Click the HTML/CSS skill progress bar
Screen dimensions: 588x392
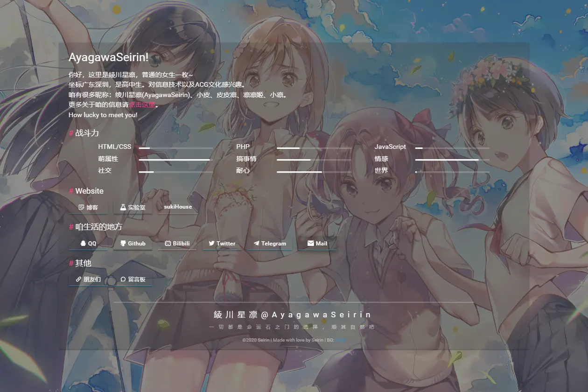pyautogui.click(x=176, y=148)
